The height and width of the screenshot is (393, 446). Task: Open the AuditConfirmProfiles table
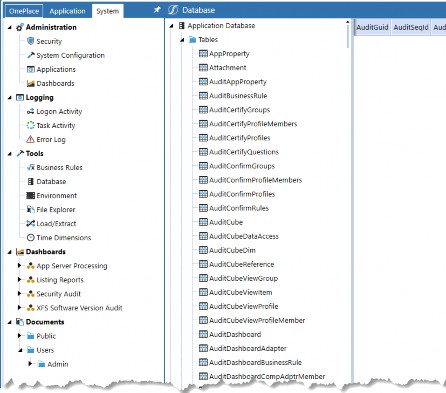point(242,194)
